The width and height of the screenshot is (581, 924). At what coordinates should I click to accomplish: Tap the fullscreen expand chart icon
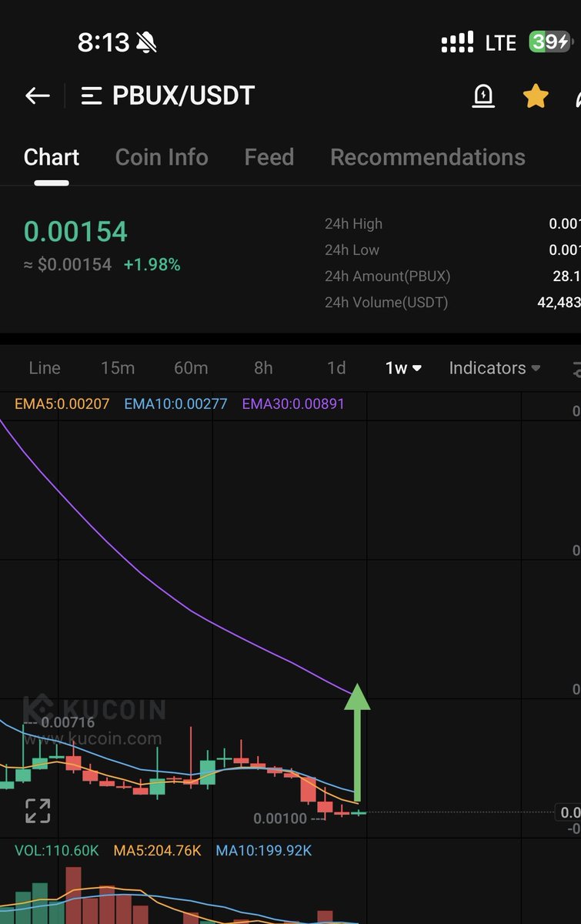click(x=38, y=811)
